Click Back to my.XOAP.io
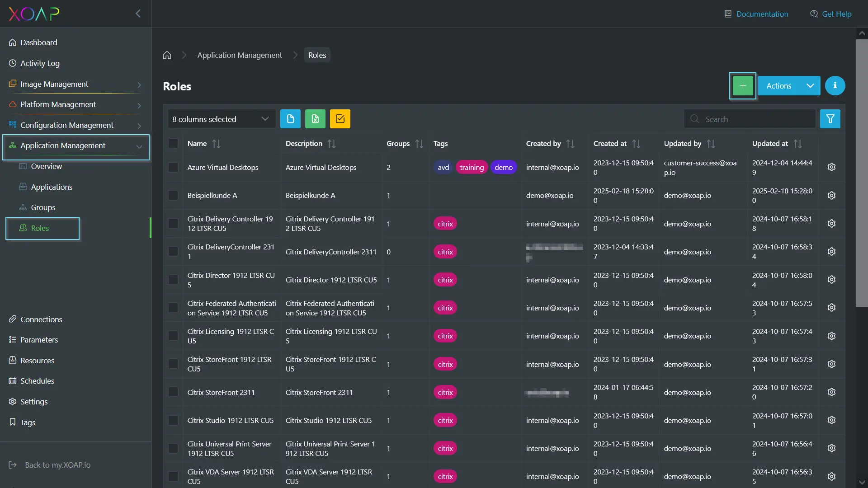This screenshot has height=488, width=868. pyautogui.click(x=57, y=465)
